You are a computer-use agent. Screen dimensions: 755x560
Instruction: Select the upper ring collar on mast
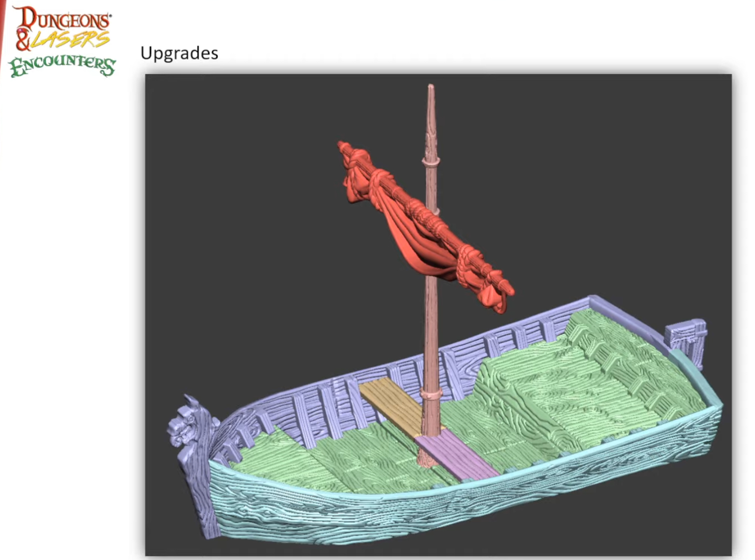[431, 161]
